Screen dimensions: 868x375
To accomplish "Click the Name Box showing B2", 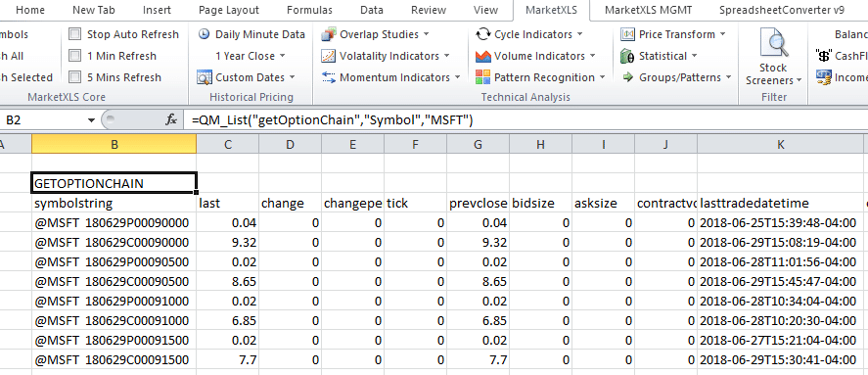I will click(x=43, y=120).
